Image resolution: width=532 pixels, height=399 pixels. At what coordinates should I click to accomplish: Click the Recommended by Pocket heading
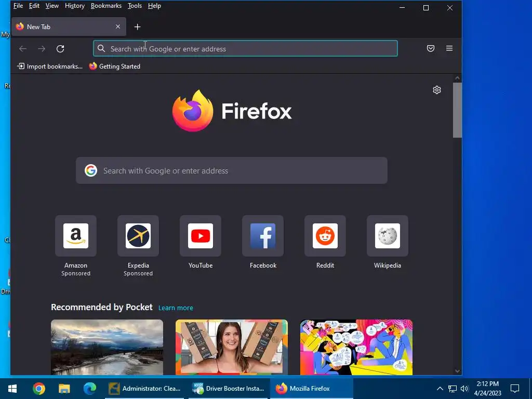coord(102,307)
